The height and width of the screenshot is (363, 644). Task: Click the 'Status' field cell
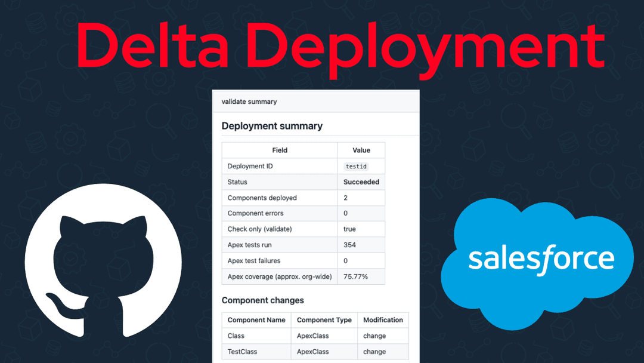(x=280, y=181)
